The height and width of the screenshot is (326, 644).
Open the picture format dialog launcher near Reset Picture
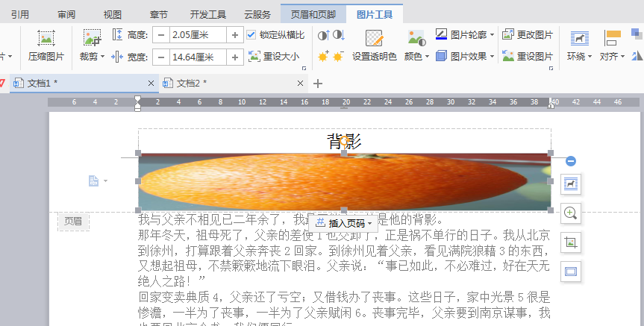(551, 68)
